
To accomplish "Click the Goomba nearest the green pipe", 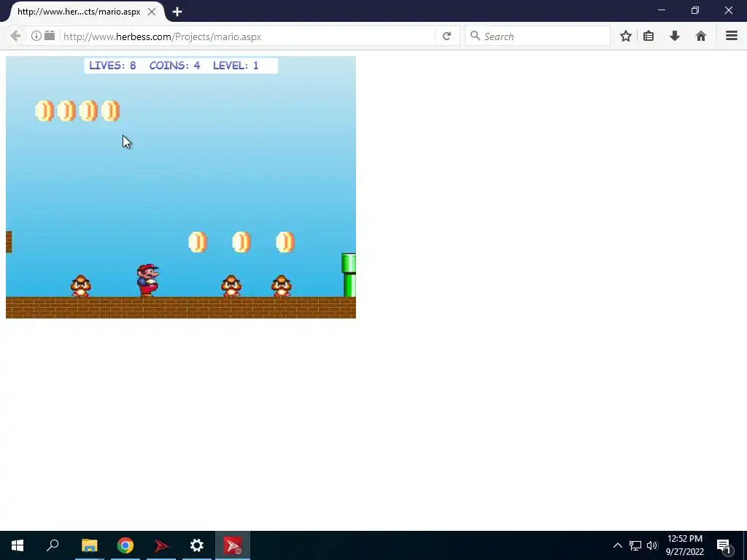I will (281, 286).
